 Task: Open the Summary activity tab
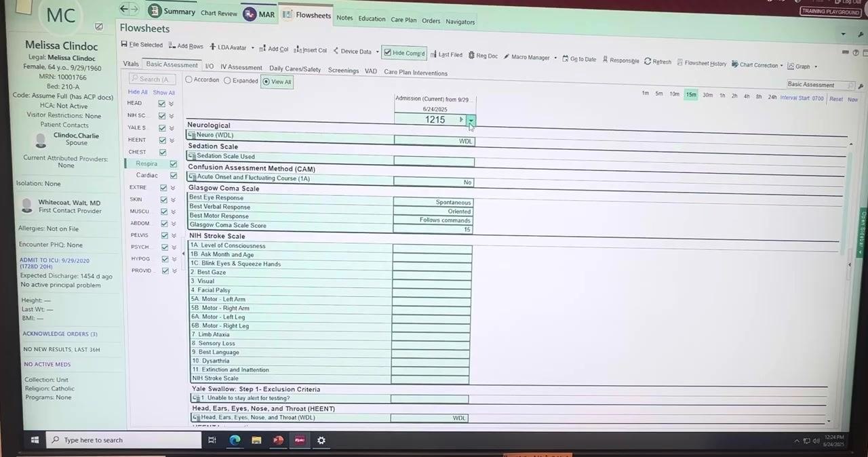point(172,11)
